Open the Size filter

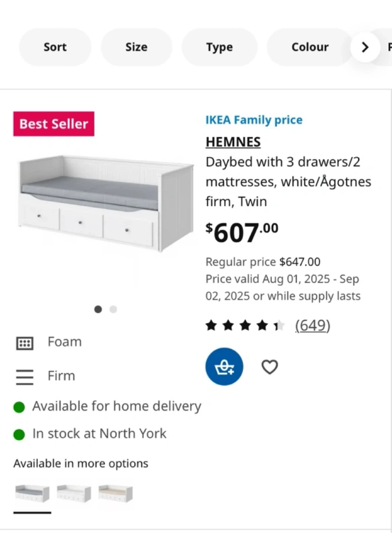click(136, 47)
